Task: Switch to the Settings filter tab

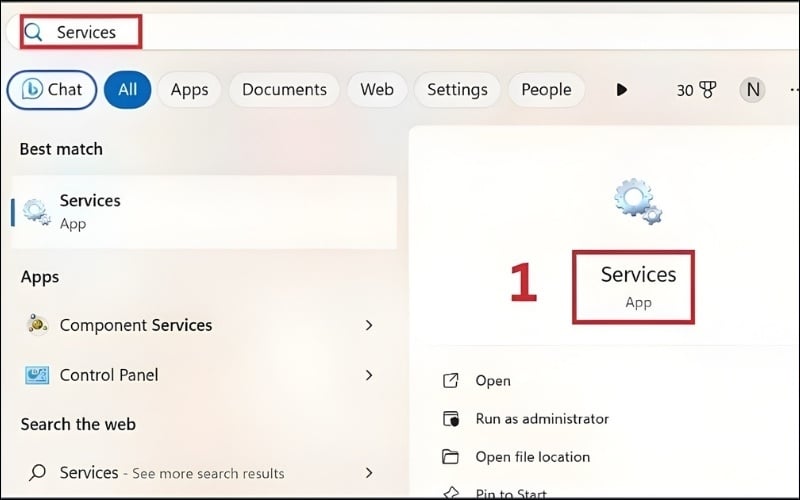Action: (x=457, y=90)
